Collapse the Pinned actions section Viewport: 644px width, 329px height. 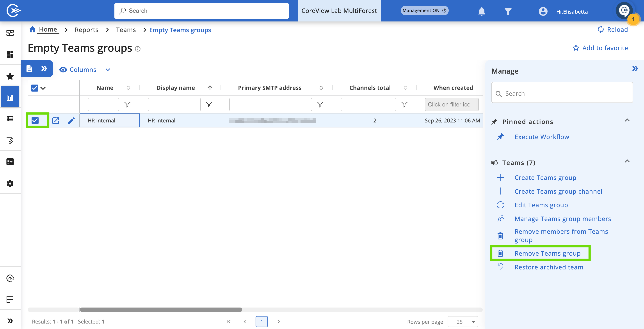[627, 120]
